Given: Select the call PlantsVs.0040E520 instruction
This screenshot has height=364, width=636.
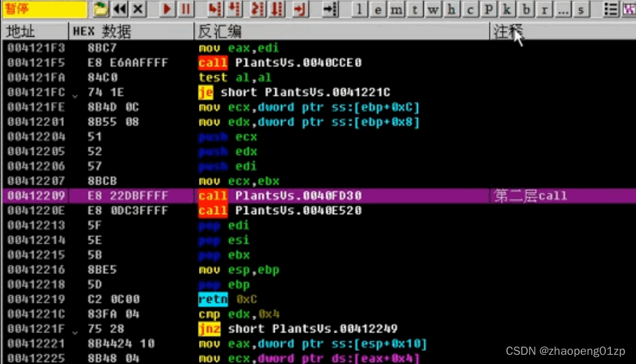Looking at the screenshot, I should (280, 210).
